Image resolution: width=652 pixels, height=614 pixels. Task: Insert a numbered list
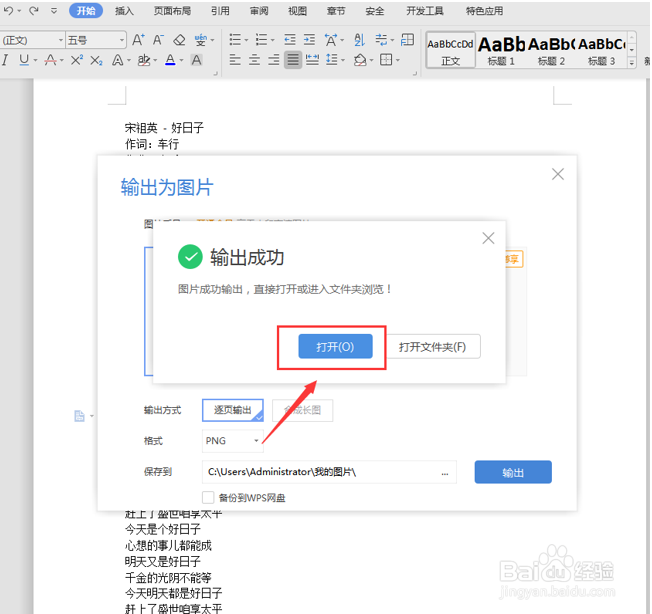[261, 40]
